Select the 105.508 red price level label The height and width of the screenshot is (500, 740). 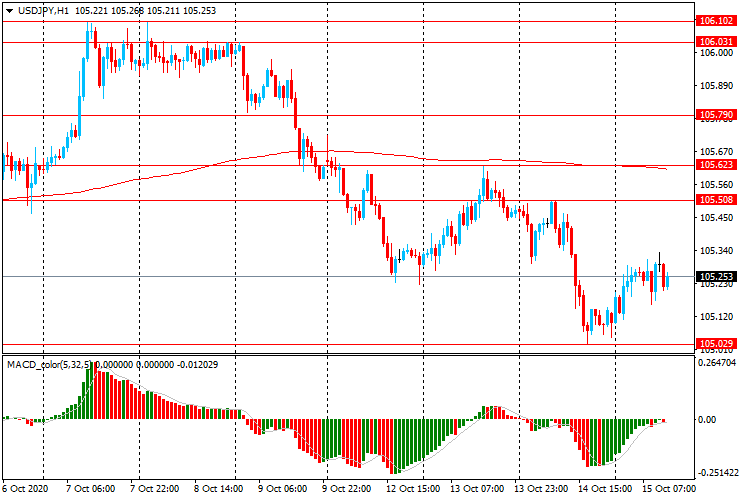pos(716,200)
